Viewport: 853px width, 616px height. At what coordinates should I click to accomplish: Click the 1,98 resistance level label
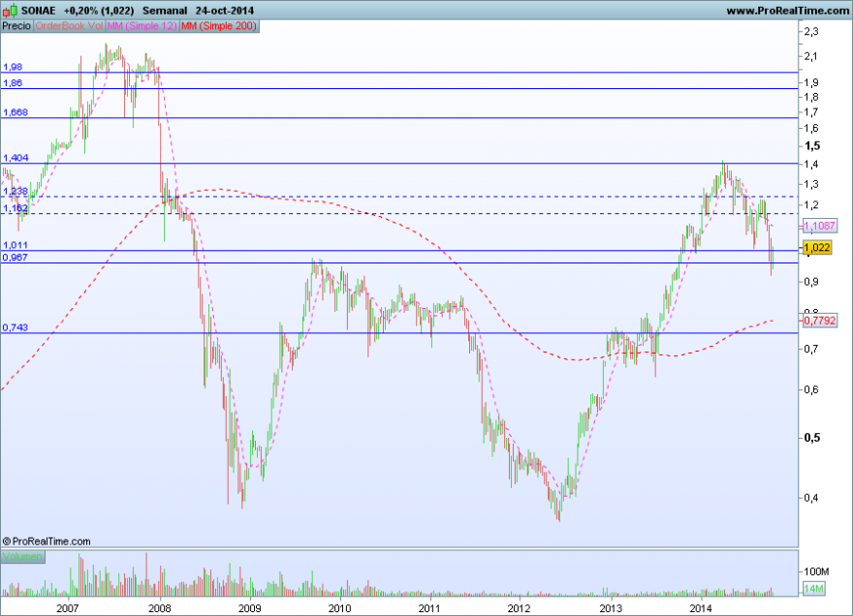pyautogui.click(x=13, y=67)
